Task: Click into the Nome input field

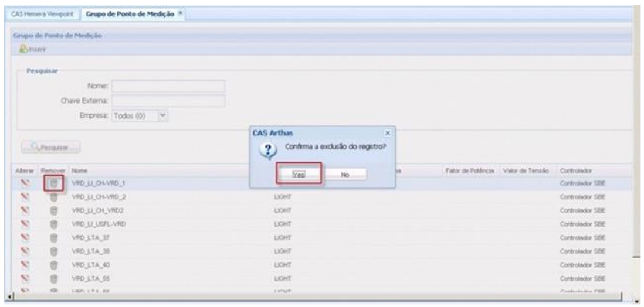Action: tap(168, 87)
